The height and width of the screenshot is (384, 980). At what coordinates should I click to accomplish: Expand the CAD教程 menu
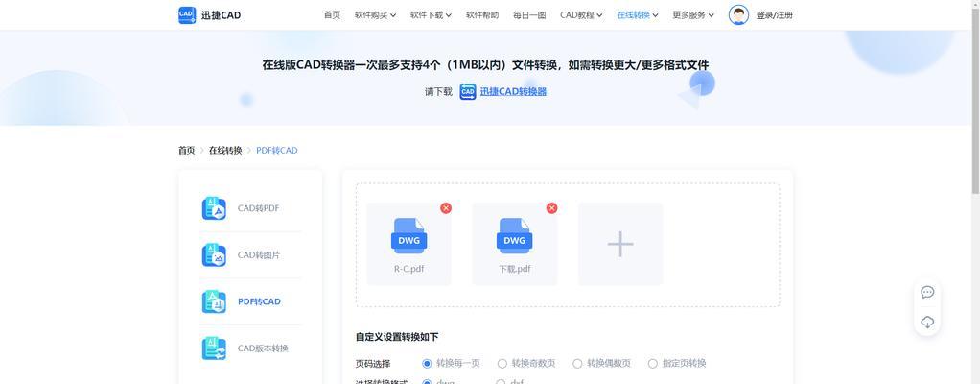click(x=581, y=15)
